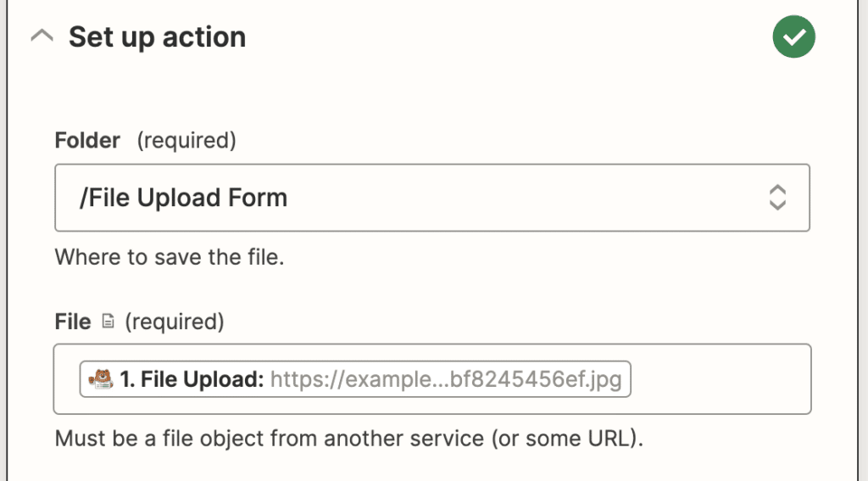
Task: Click empty space in the File field
Action: 721,379
